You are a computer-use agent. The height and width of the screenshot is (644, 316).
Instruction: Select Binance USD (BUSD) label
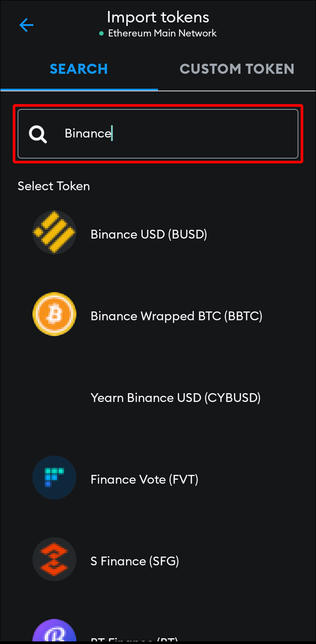coord(149,234)
